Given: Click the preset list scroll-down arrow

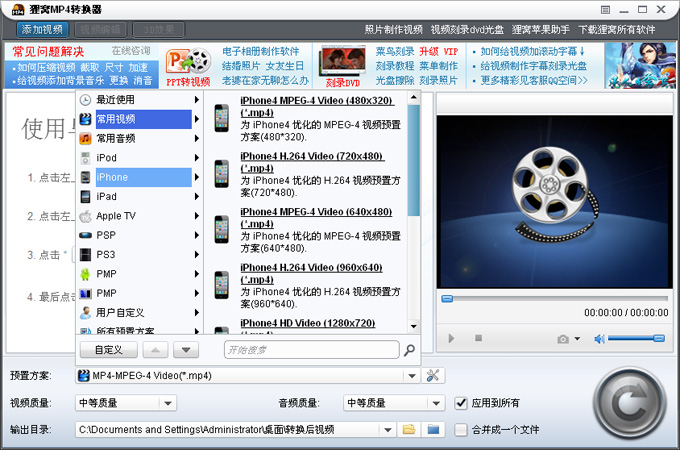Looking at the screenshot, I should pyautogui.click(x=414, y=326).
